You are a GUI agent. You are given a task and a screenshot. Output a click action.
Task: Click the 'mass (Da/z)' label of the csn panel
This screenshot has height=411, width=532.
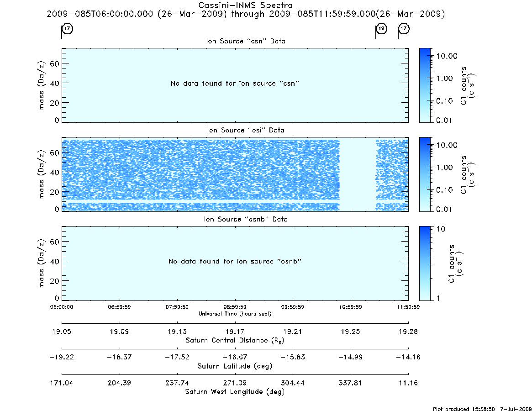(x=42, y=85)
